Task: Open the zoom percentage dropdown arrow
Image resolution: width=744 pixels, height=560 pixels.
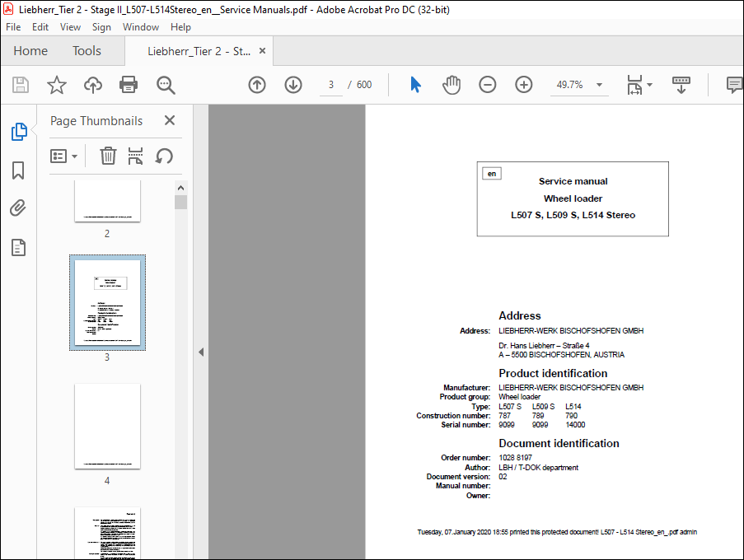Action: point(599,85)
